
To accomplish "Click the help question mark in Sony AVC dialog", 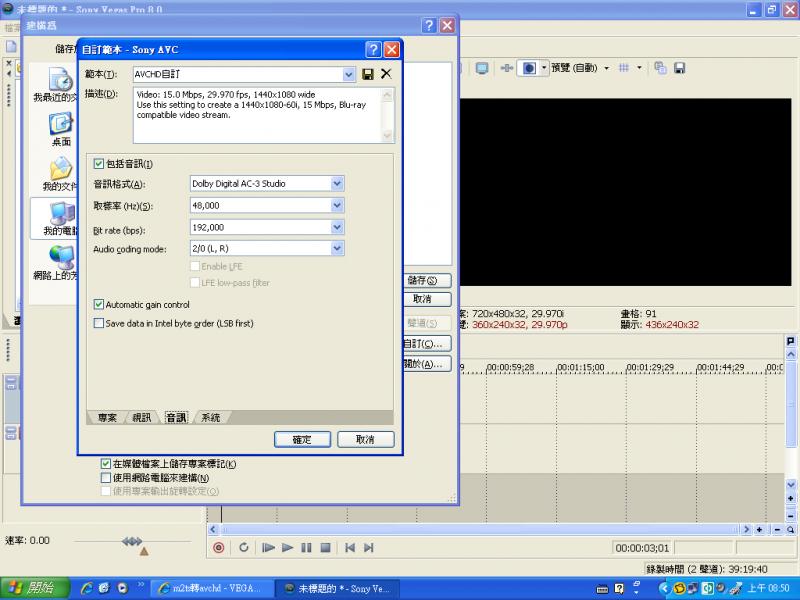I will pos(373,49).
